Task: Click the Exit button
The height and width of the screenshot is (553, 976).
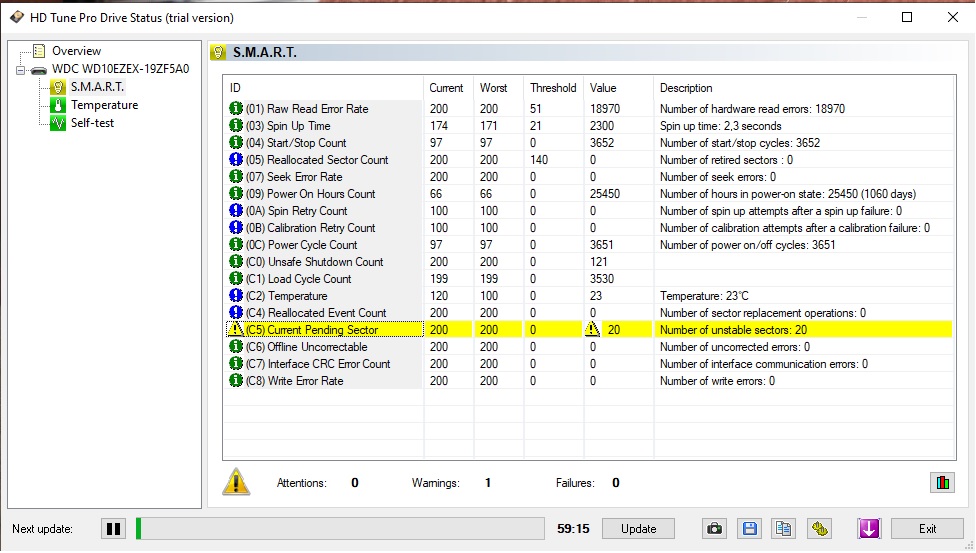Action: [x=927, y=529]
